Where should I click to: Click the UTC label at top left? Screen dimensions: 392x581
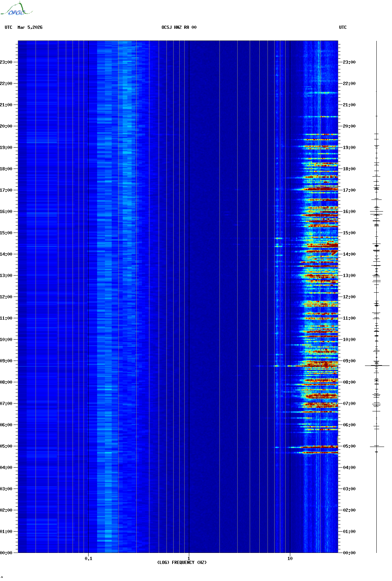[x=9, y=27]
